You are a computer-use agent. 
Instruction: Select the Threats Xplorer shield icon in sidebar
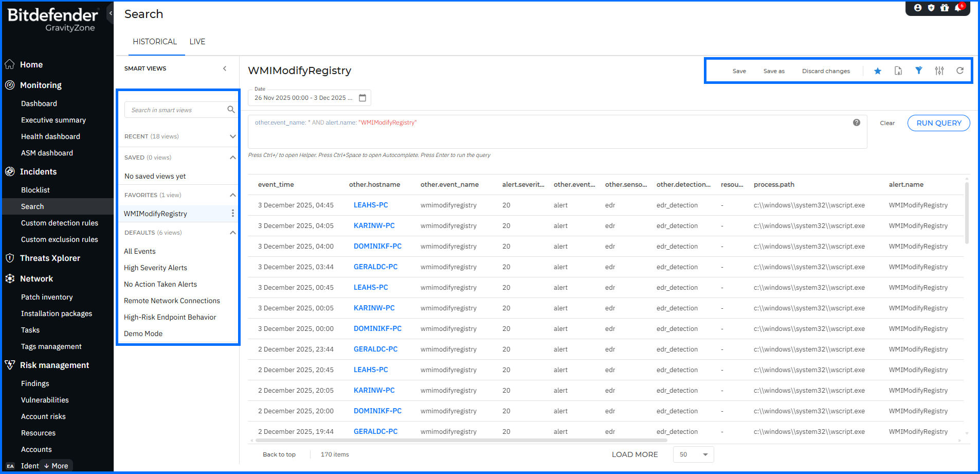[10, 258]
